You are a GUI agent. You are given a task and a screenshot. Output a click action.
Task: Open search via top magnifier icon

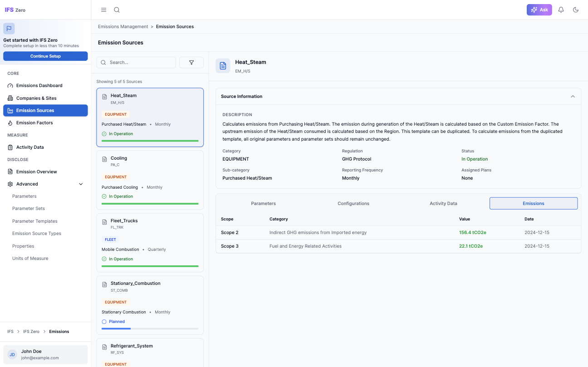(x=117, y=10)
